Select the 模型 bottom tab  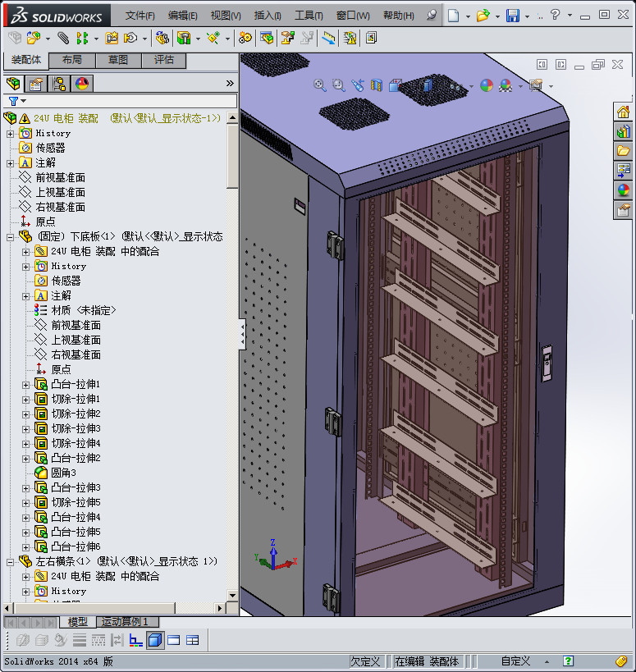[x=78, y=621]
